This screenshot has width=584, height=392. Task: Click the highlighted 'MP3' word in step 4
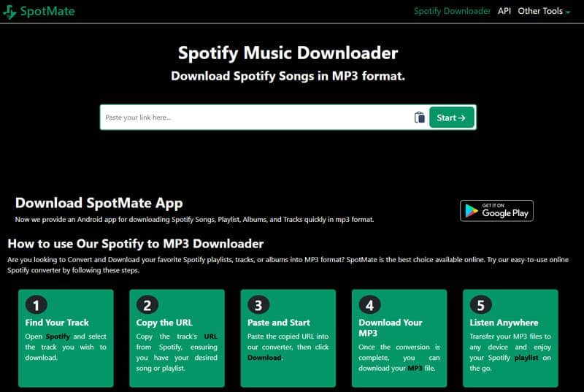pyautogui.click(x=415, y=368)
